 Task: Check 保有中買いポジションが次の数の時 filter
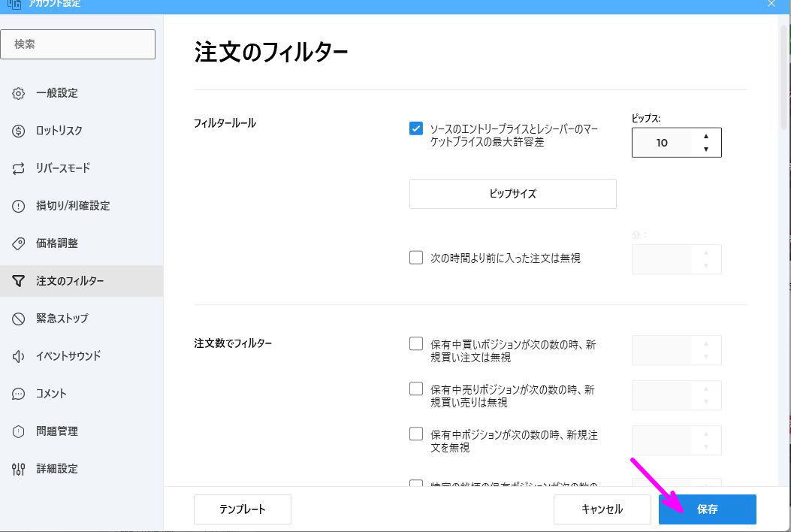point(416,343)
